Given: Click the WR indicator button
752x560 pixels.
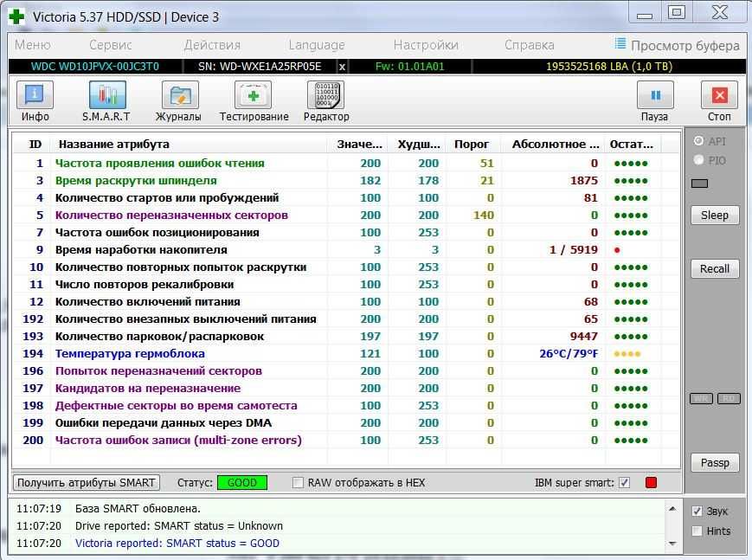Looking at the screenshot, I should [701, 398].
